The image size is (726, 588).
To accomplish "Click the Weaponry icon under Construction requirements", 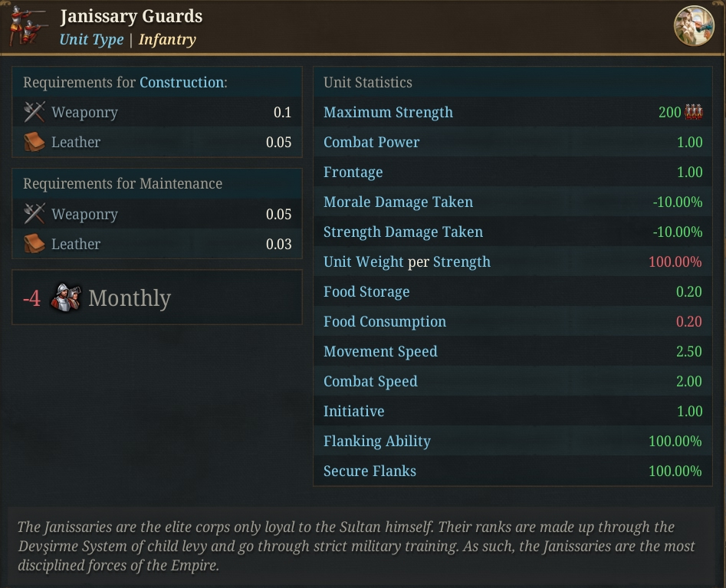I will coord(34,112).
